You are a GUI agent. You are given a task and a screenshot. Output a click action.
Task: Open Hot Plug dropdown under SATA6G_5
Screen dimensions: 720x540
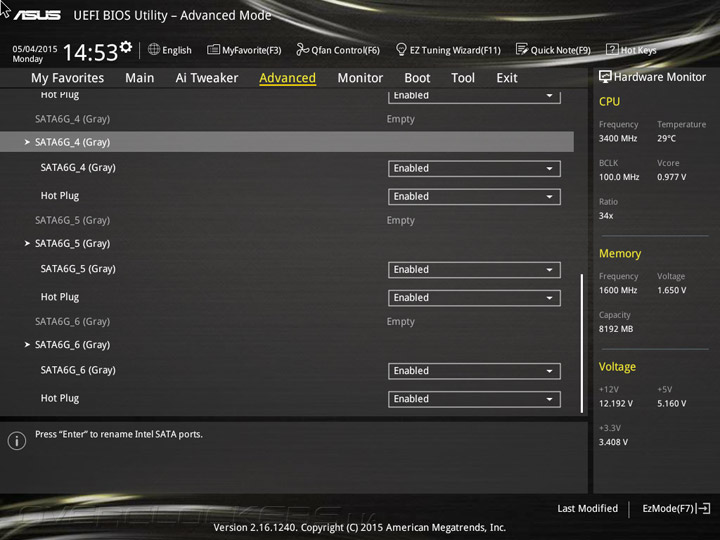click(x=474, y=298)
